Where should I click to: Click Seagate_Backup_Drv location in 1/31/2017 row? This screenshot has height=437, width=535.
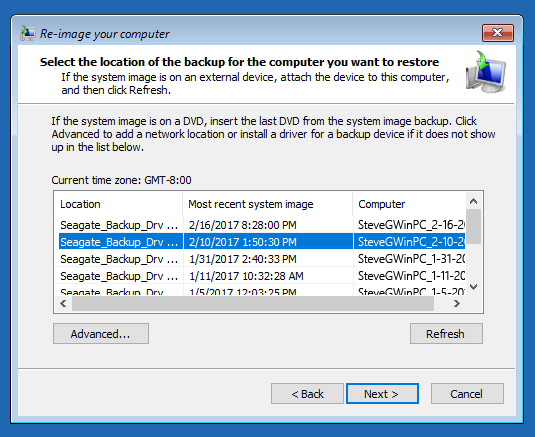tap(119, 259)
